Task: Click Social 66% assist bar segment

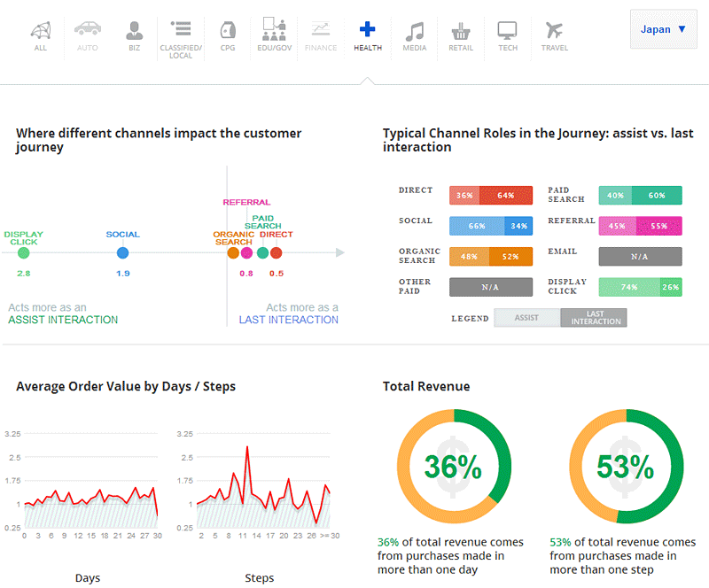Action: 477,226
